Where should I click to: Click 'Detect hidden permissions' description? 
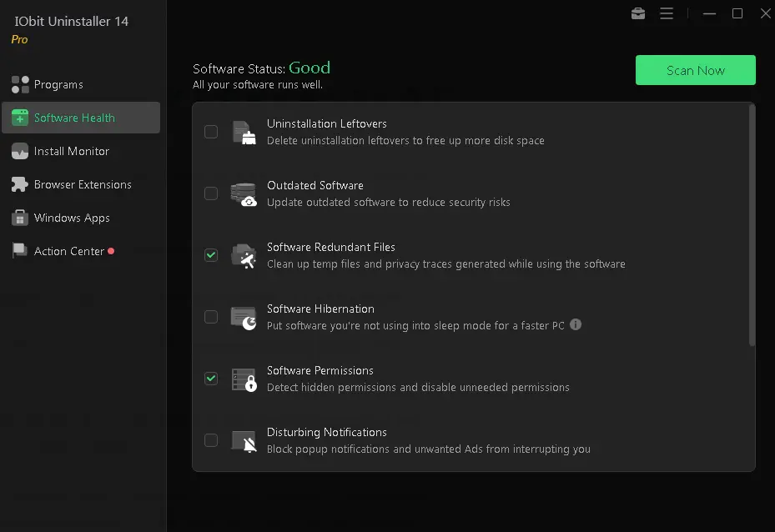tap(418, 387)
